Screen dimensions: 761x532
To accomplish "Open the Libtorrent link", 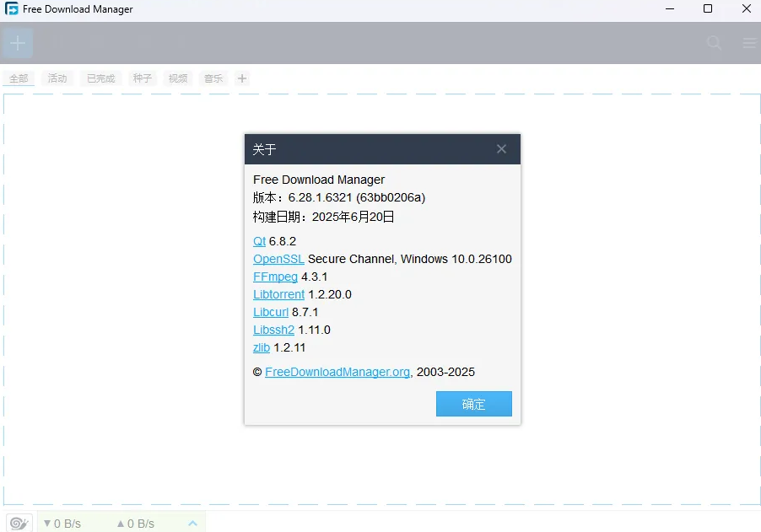I will tap(278, 294).
